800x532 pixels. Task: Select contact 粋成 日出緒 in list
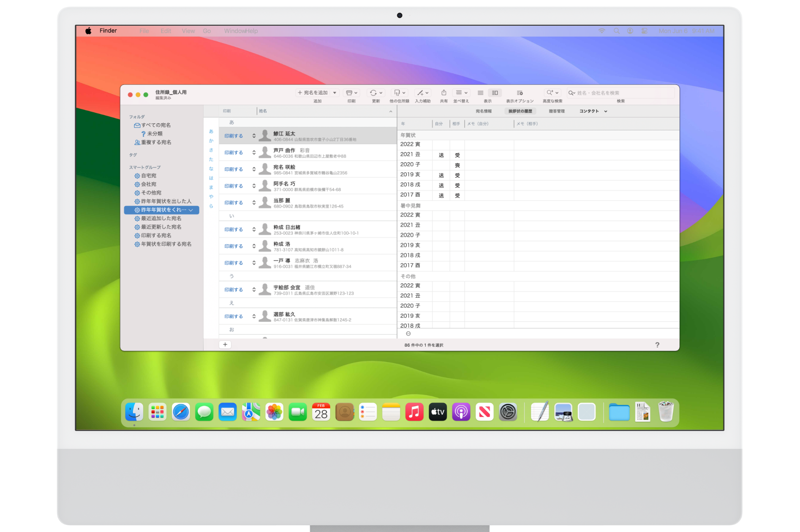pos(307,230)
